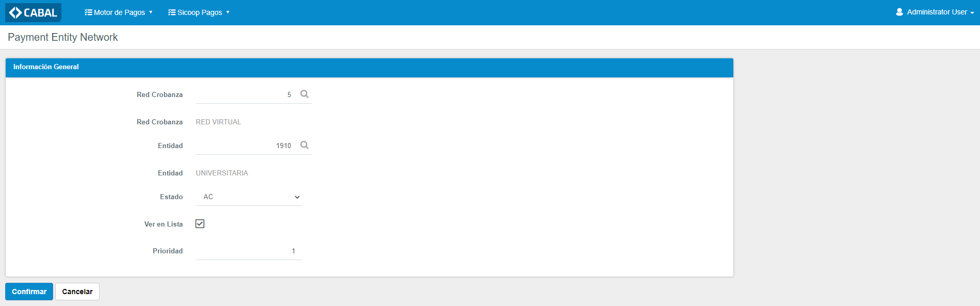Click the CABAL logo
Screen dimensions: 980x306
tap(33, 12)
